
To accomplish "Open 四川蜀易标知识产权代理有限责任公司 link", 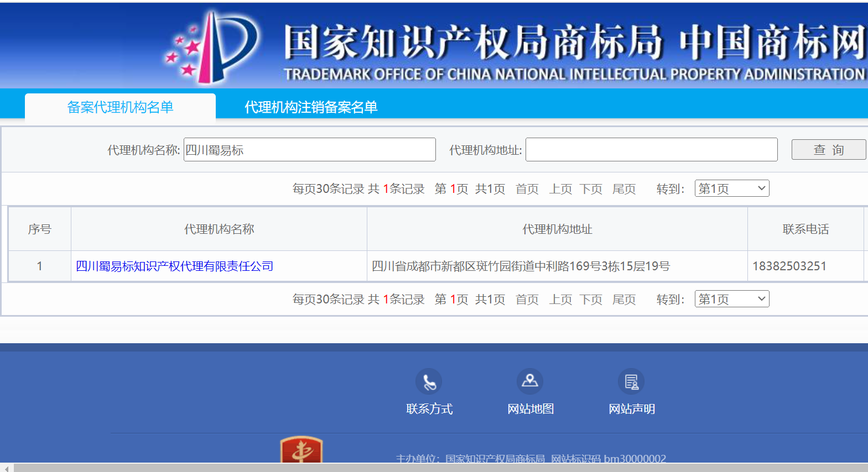I will [174, 266].
